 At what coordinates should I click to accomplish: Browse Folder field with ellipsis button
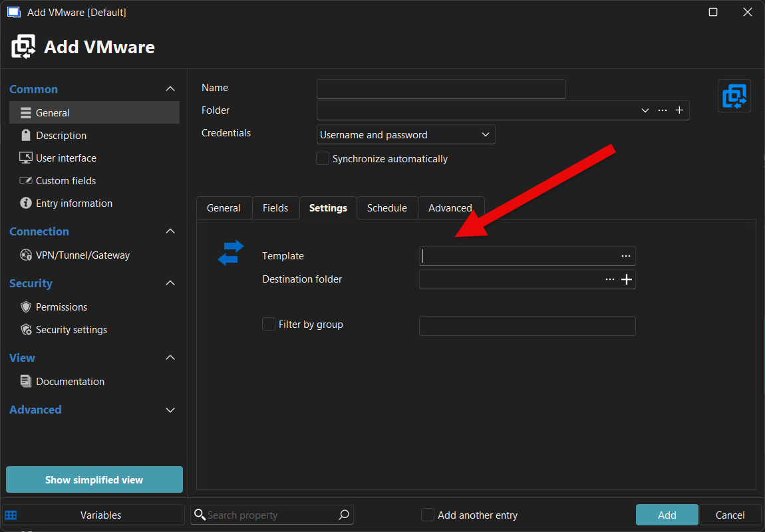(x=663, y=110)
